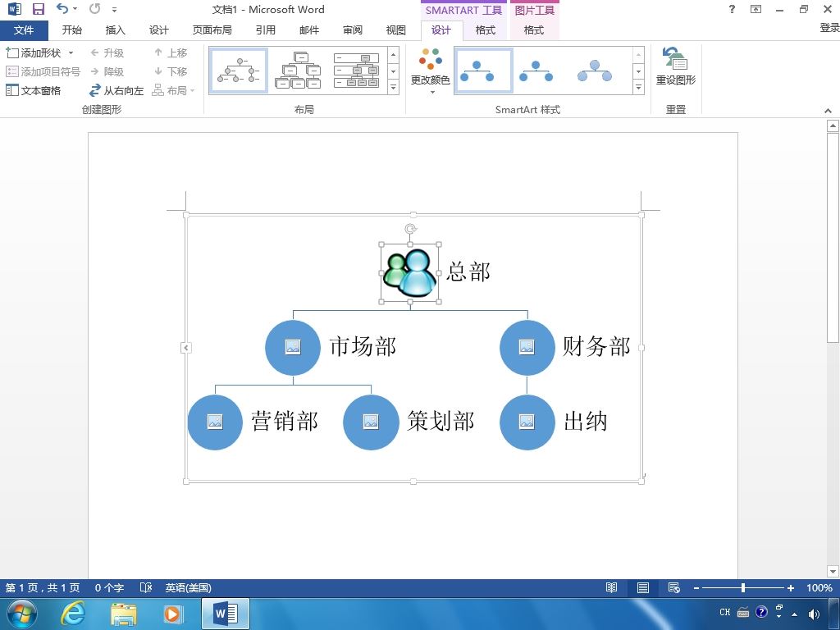Click the 总部 text label
The height and width of the screenshot is (630, 840).
coord(468,272)
